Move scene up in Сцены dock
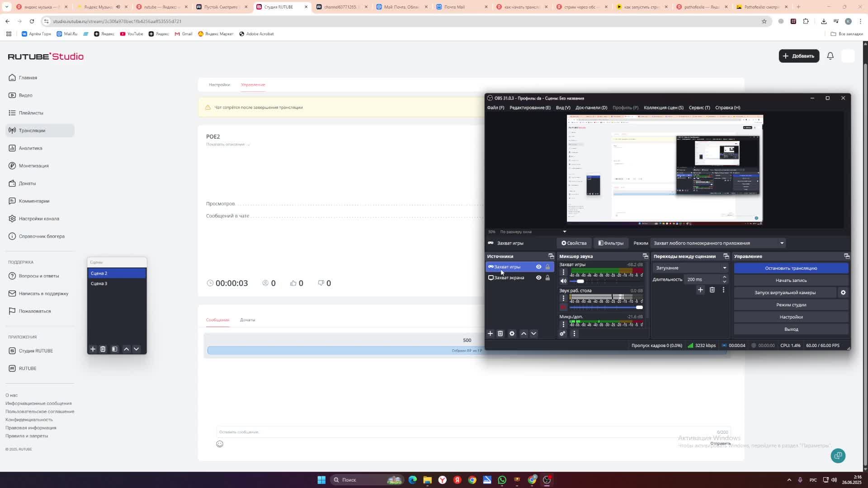Image resolution: width=868 pixels, height=488 pixels. click(x=126, y=349)
